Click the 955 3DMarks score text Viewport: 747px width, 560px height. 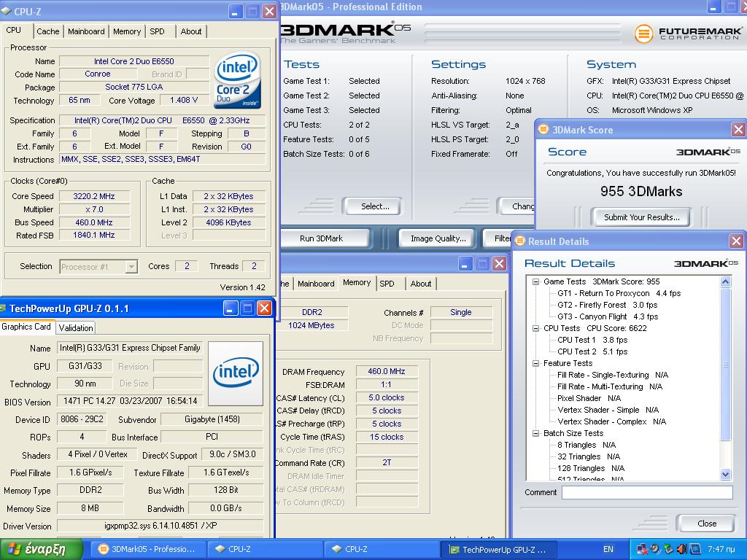641,192
